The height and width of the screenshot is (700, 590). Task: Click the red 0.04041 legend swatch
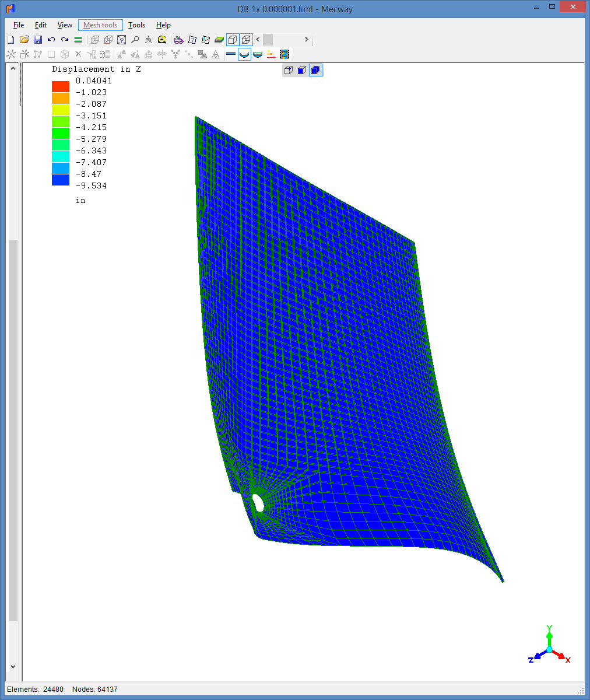point(61,87)
